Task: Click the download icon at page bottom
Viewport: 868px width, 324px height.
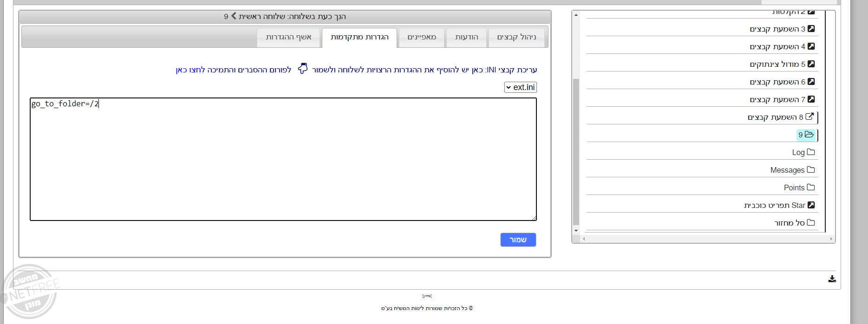Action: 832,279
